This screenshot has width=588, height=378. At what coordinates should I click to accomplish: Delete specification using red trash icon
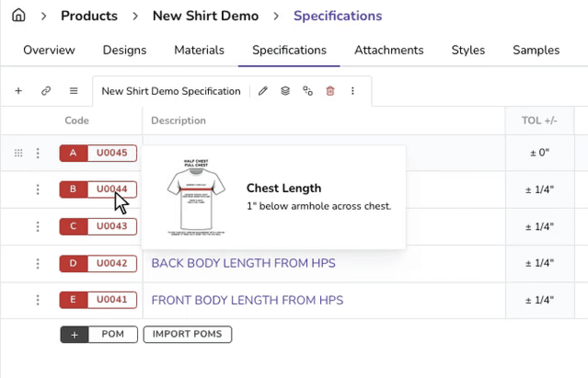coord(330,91)
